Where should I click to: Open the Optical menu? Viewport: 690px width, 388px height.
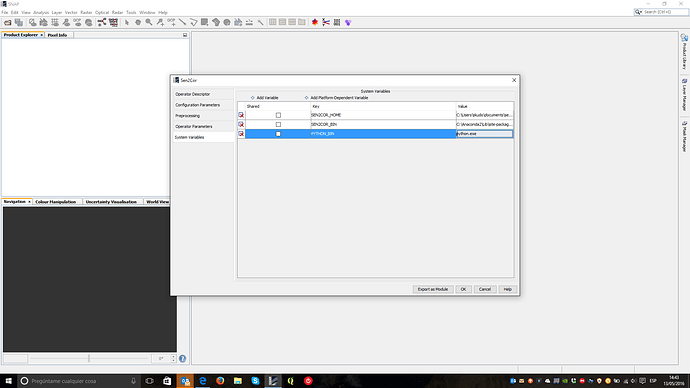click(102, 12)
